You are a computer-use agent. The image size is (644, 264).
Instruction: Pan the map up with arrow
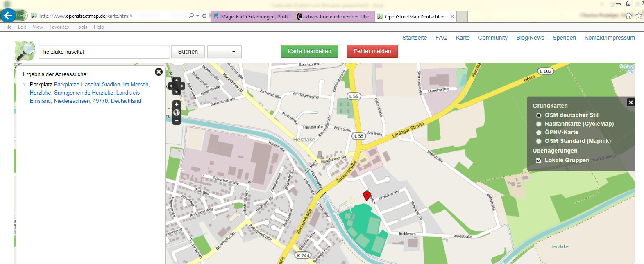177,81
